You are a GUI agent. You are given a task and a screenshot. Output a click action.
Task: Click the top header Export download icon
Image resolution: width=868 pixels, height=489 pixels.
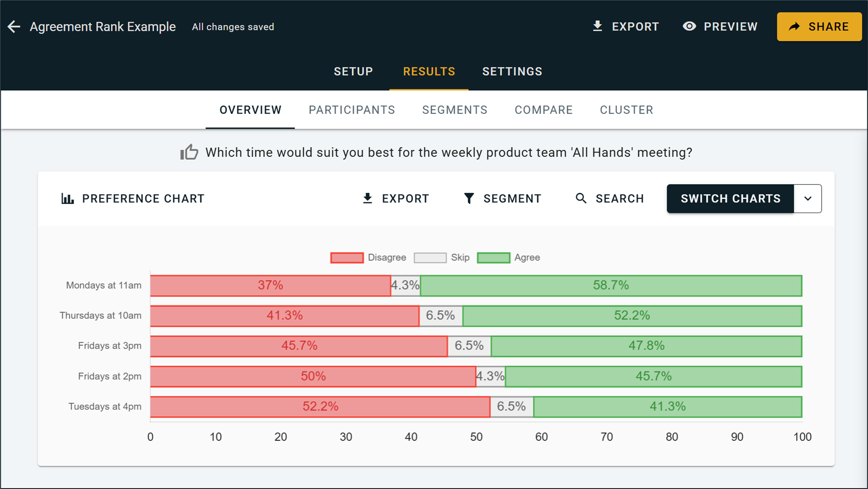pyautogui.click(x=597, y=26)
